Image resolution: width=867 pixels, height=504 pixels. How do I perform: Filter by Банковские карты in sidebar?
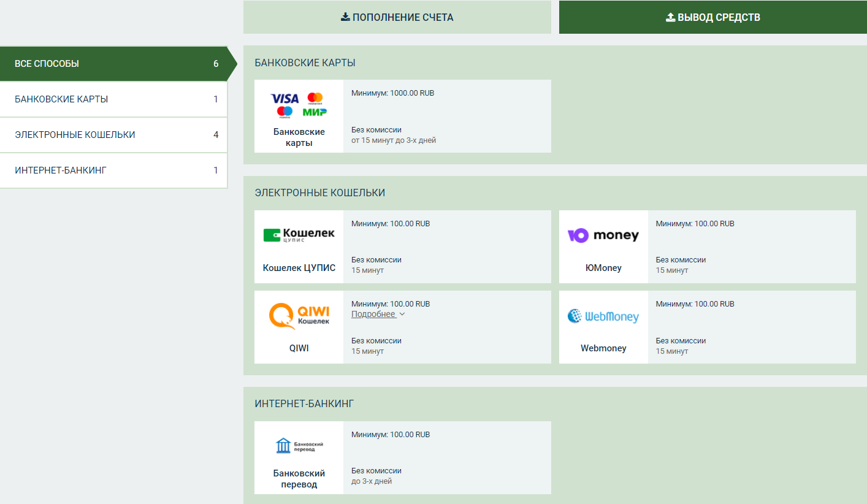[x=113, y=99]
